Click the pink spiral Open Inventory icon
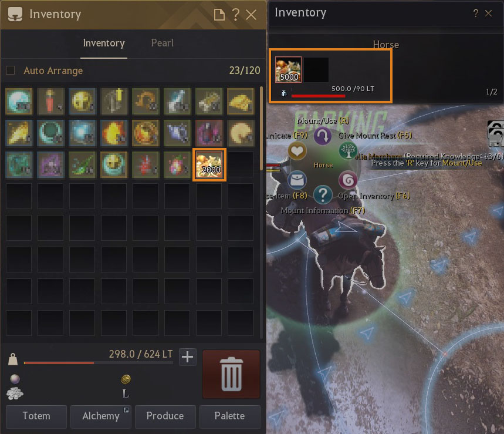504x434 pixels. click(x=348, y=180)
